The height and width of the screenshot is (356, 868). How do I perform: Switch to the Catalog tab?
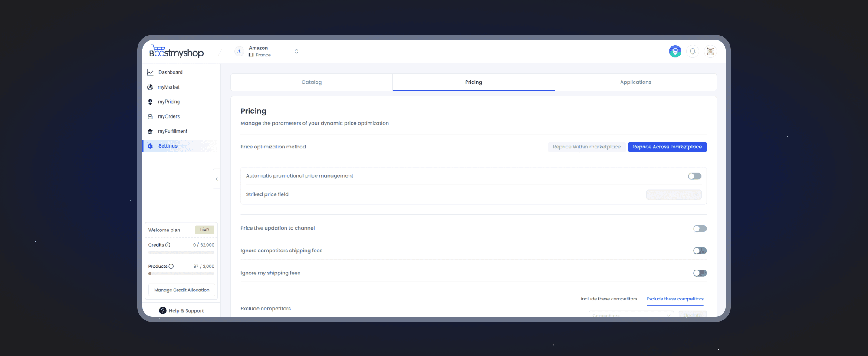click(x=312, y=82)
